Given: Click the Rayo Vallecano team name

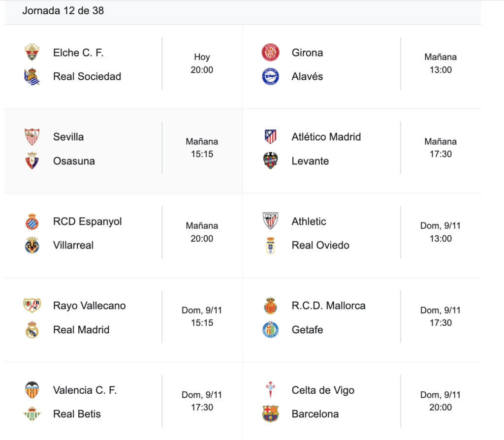Looking at the screenshot, I should click(x=89, y=306).
